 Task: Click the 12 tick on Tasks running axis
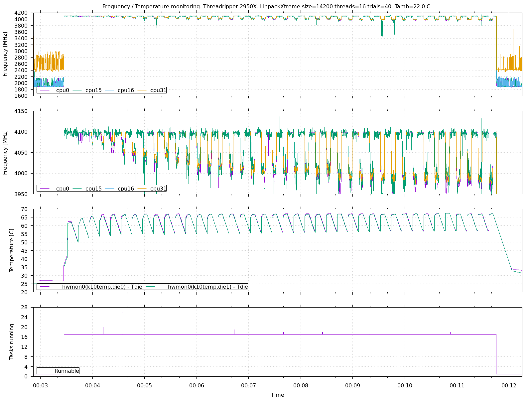point(25,347)
